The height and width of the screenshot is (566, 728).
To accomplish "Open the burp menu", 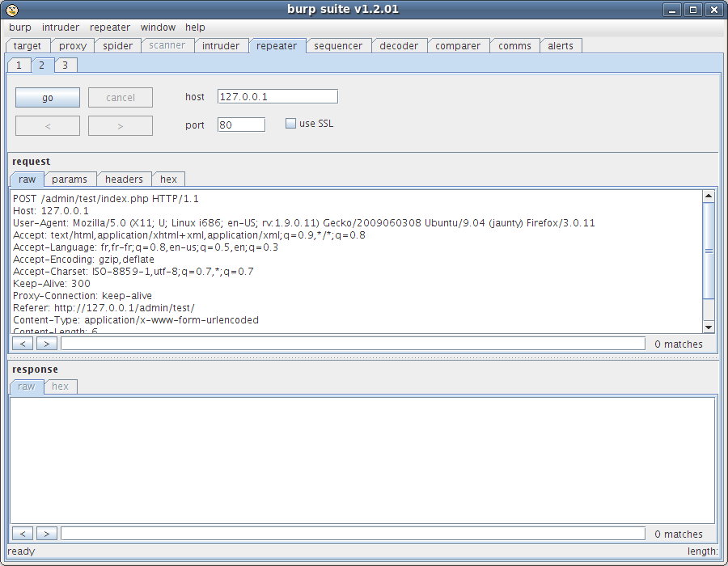I will 20,27.
